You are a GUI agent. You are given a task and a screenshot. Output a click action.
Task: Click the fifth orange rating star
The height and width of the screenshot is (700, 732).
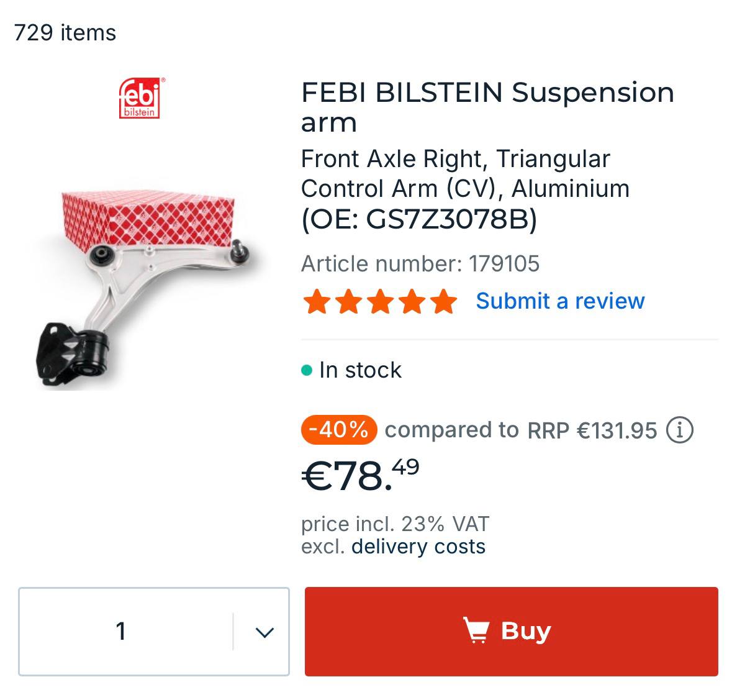[x=443, y=302]
